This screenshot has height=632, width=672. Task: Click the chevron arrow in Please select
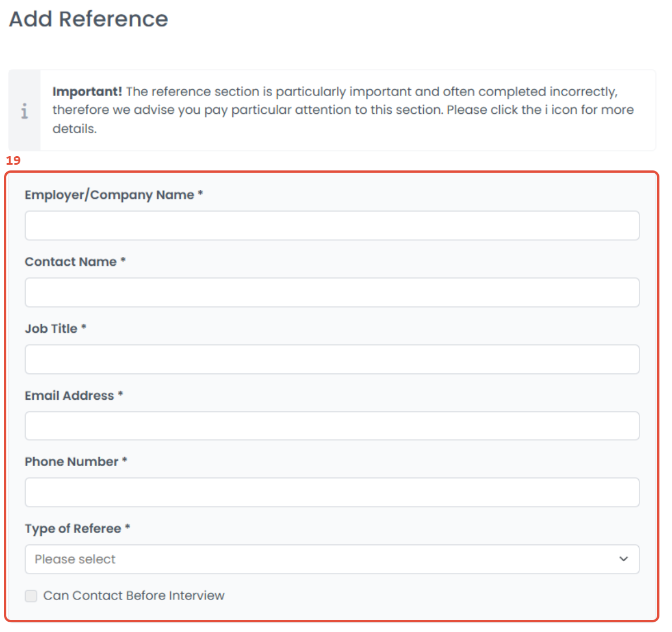[x=623, y=559]
